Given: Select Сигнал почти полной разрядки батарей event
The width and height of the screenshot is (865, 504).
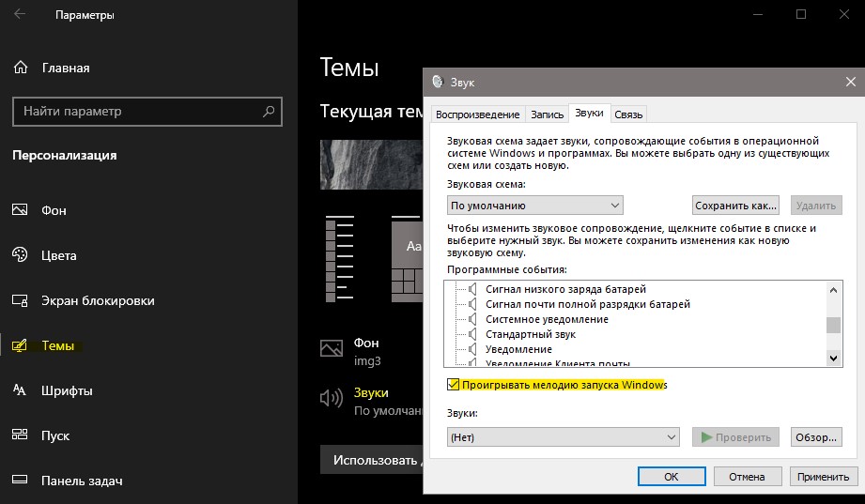Looking at the screenshot, I should tap(588, 304).
